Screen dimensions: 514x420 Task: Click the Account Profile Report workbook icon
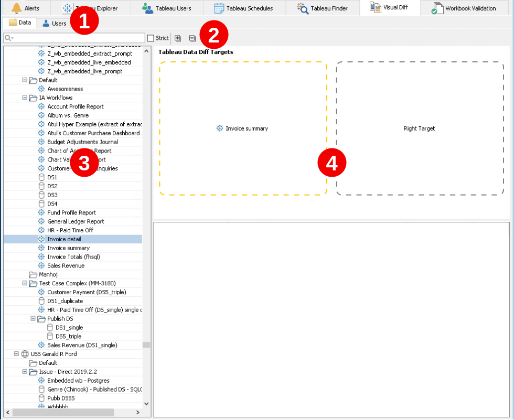(x=41, y=106)
